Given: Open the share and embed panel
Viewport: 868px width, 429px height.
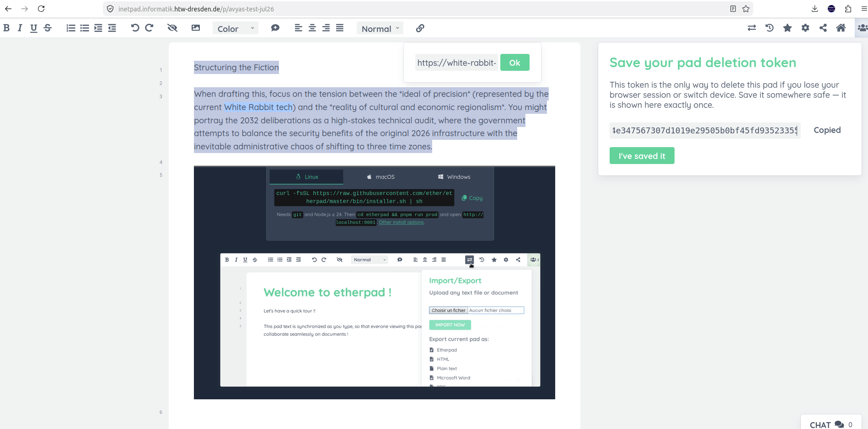Looking at the screenshot, I should [x=823, y=28].
